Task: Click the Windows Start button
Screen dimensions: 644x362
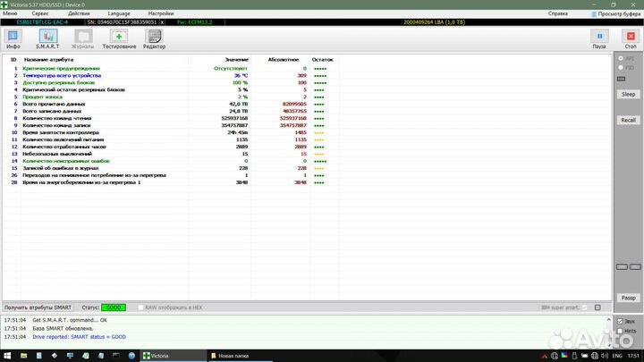Action: (8, 355)
